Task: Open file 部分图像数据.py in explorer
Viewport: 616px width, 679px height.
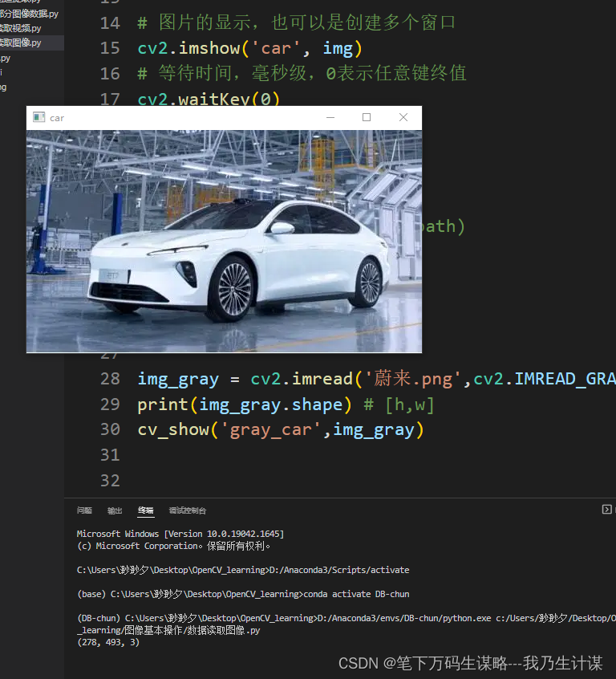Action: (x=29, y=14)
